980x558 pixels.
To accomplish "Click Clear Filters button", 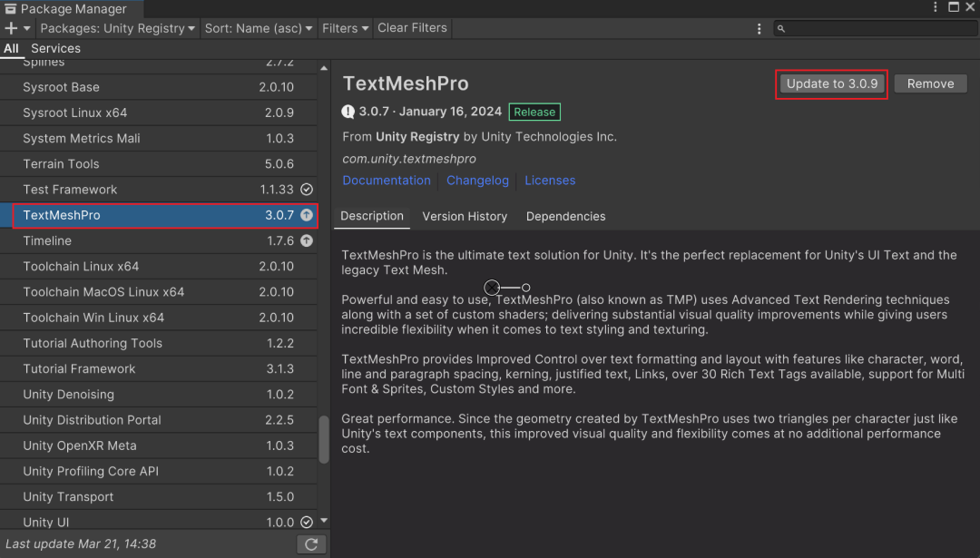I will coord(413,28).
